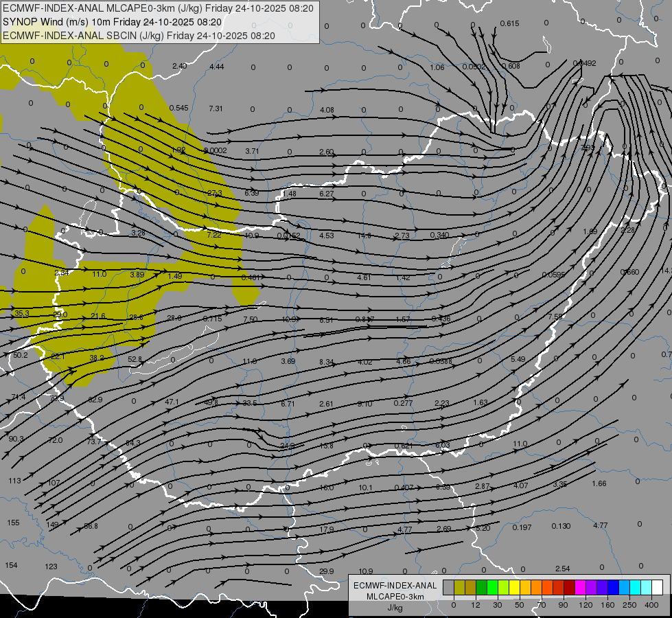Click the '5.20' data value on the map
The height and width of the screenshot is (618, 672).
point(483,528)
